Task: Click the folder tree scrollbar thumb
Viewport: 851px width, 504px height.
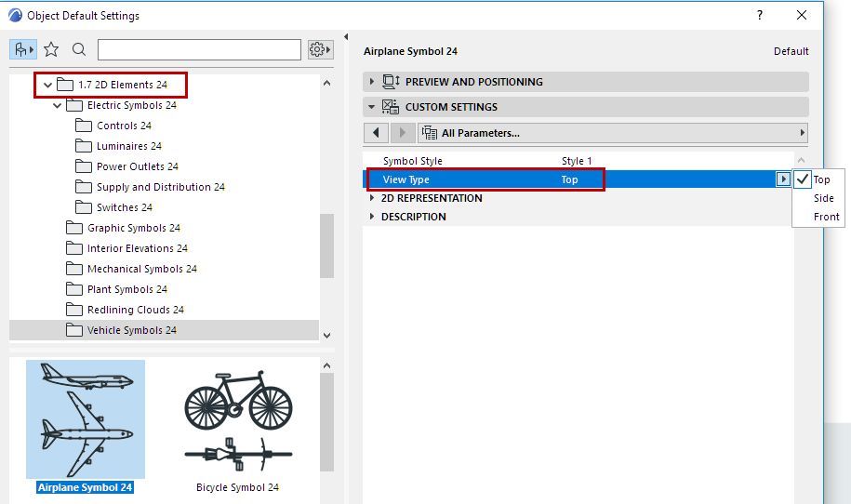Action: point(326,245)
